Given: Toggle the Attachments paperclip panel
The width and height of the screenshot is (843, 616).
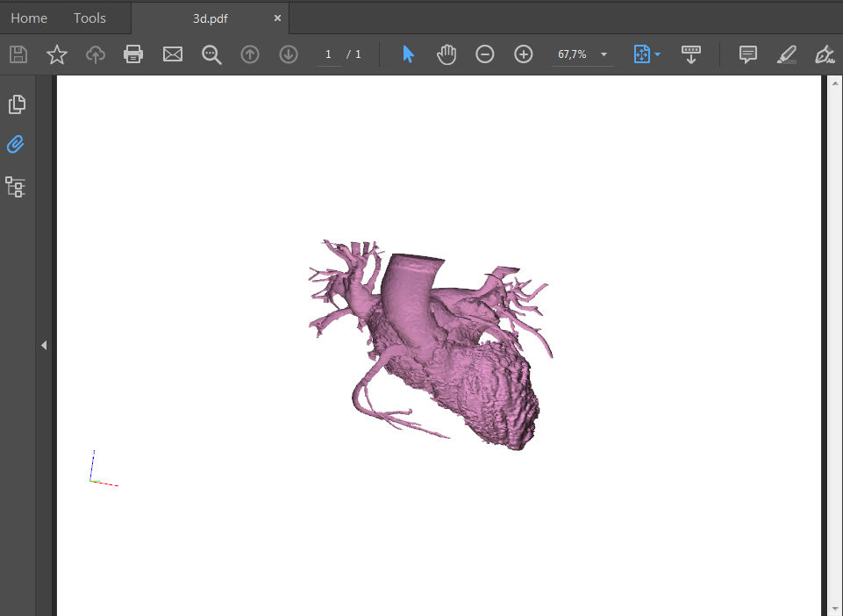Looking at the screenshot, I should 15,144.
